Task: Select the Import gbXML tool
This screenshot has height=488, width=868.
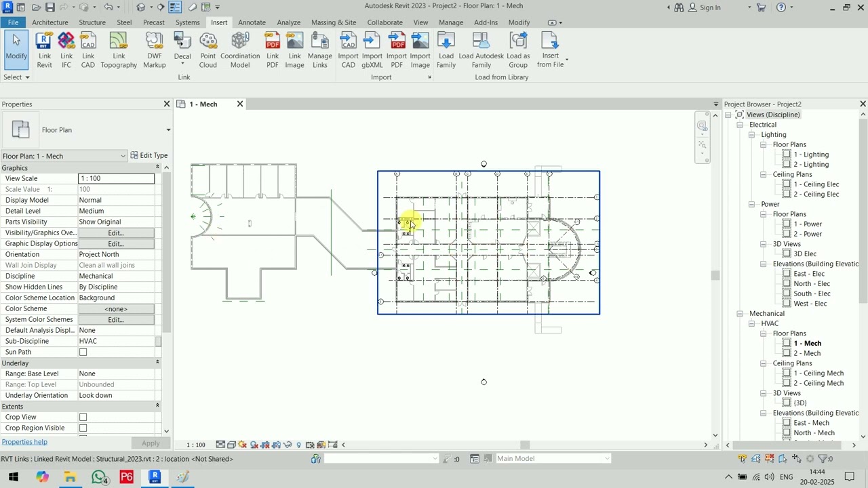Action: point(372,50)
